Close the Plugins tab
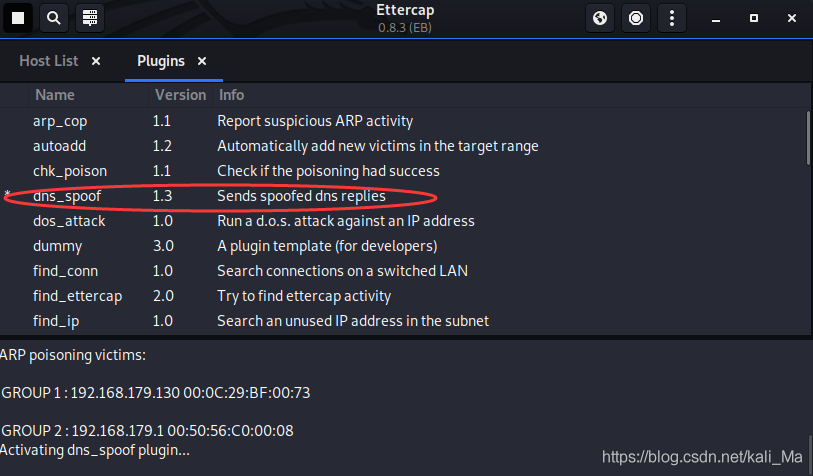 click(202, 61)
